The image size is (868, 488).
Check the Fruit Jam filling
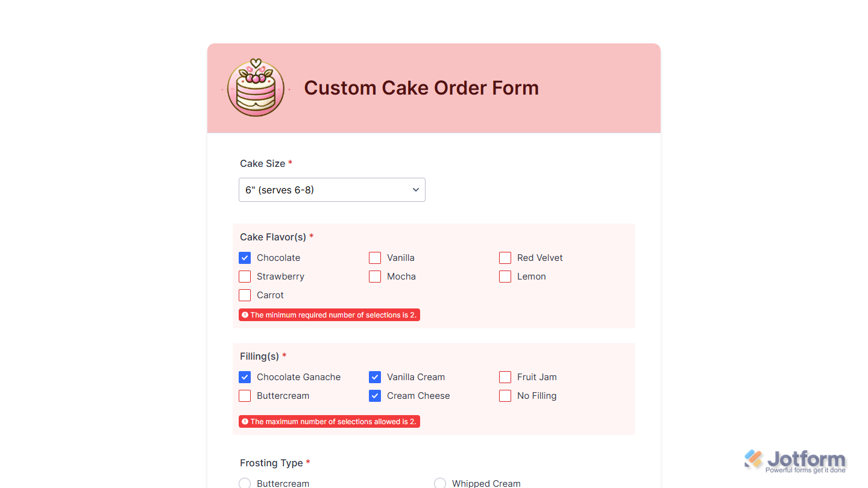point(505,377)
